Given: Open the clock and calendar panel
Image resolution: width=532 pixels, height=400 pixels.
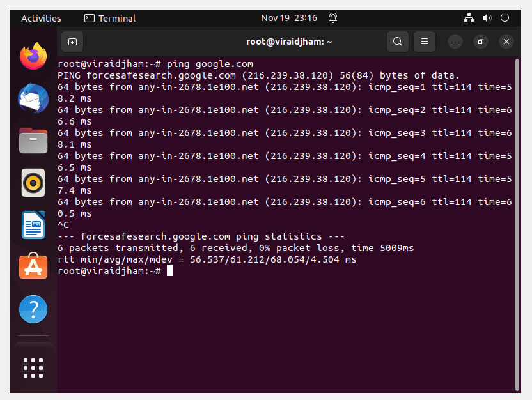Looking at the screenshot, I should (x=289, y=18).
